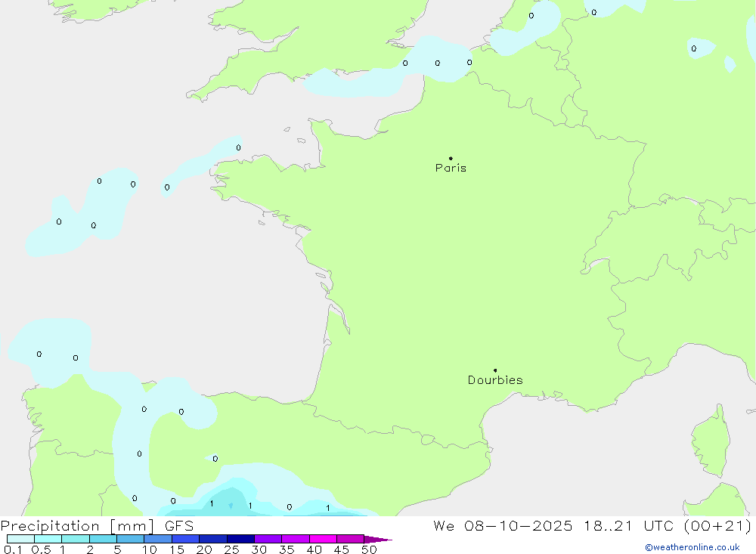Pick the legend swatch between 40 and 45

[323, 539]
